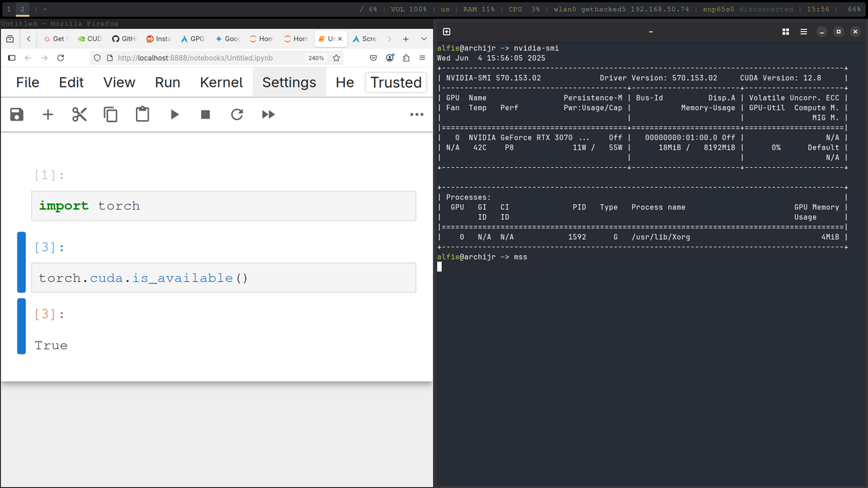
Task: Click into the torch.cuda.is_available() code cell
Action: 224,278
